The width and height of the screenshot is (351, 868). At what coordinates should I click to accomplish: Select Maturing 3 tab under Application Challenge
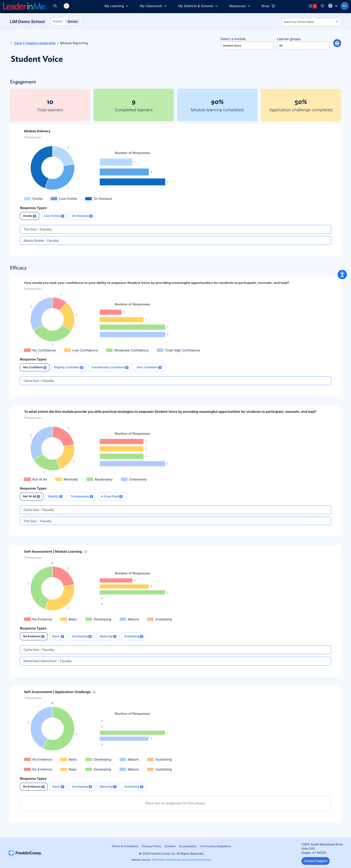click(x=108, y=786)
